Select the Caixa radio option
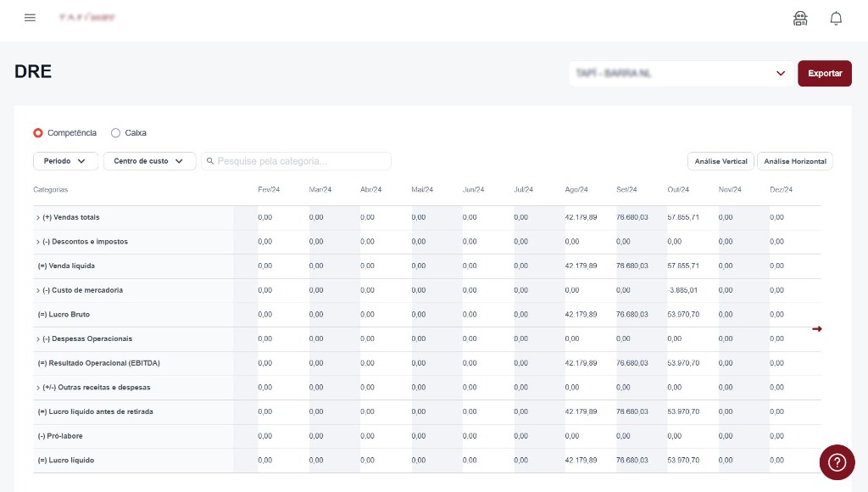This screenshot has height=492, width=868. click(x=116, y=133)
